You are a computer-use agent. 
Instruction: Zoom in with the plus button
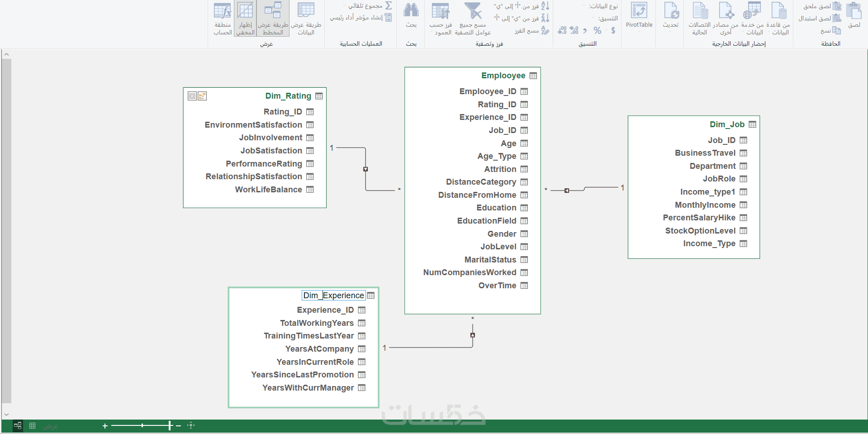point(105,426)
